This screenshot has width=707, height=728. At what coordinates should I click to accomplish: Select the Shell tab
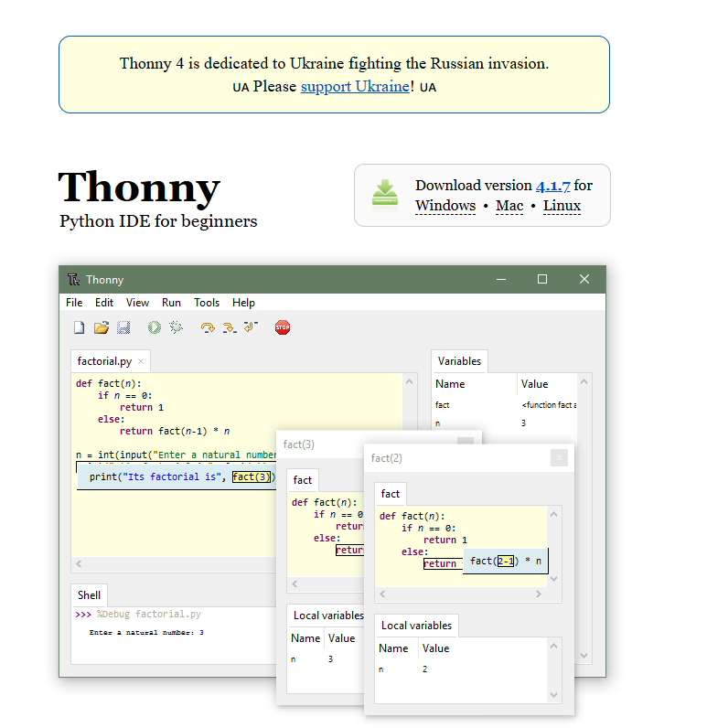[x=90, y=594]
